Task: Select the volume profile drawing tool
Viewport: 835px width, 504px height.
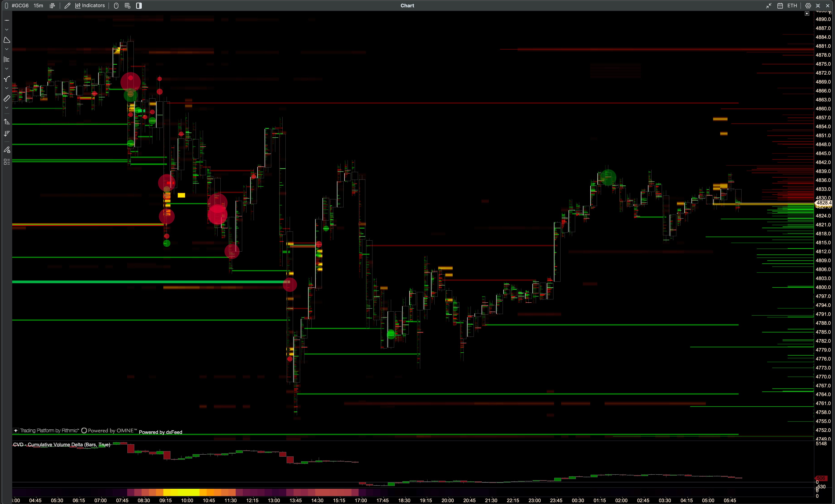Action: click(x=7, y=59)
